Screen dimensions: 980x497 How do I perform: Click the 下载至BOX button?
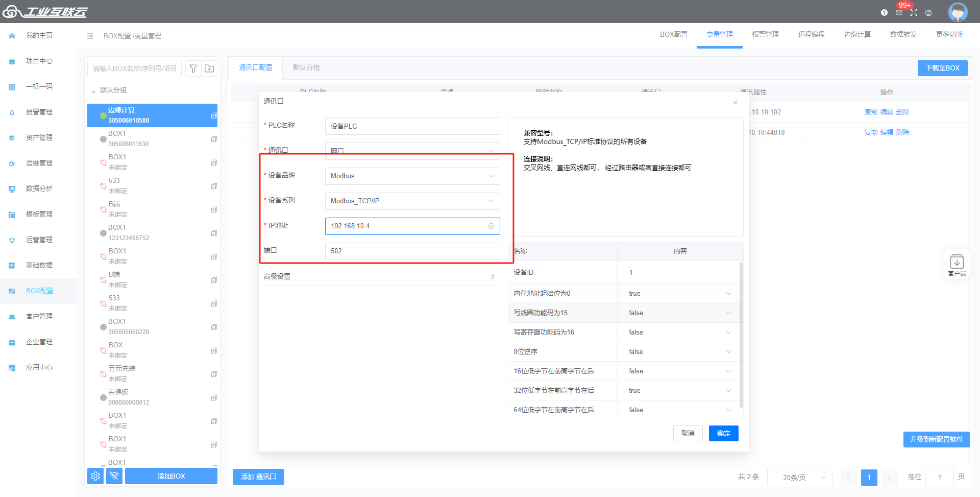(x=942, y=68)
